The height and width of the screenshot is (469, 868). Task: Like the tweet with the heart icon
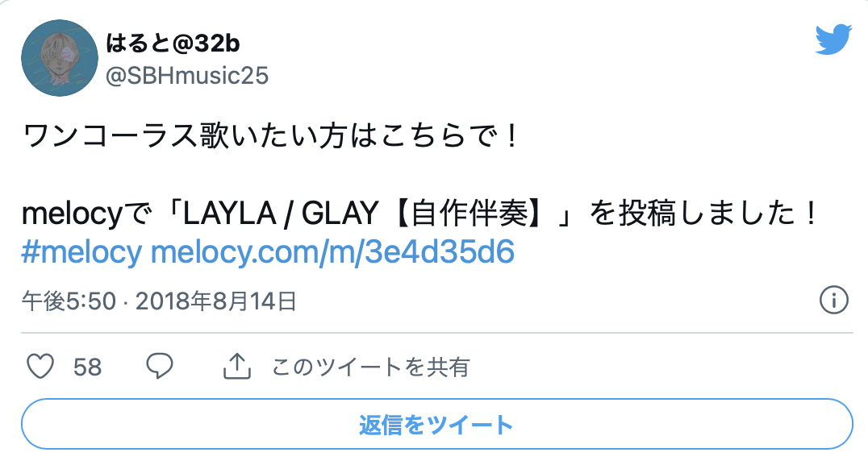pos(40,366)
